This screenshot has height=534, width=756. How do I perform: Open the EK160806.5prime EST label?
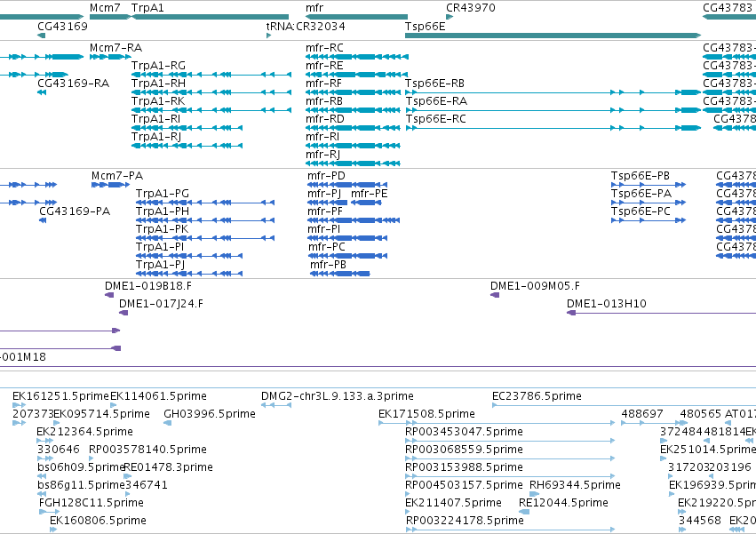coord(99,521)
